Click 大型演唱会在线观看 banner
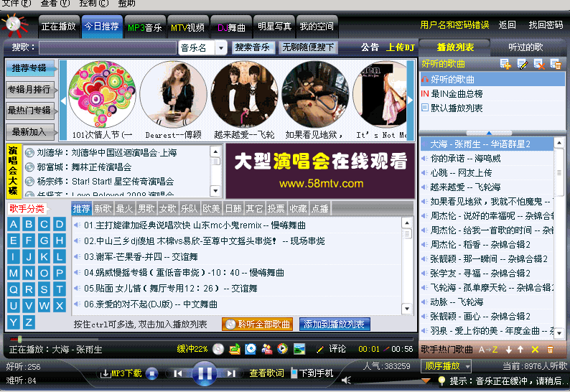Viewport: 570px width, 392px height. pos(320,171)
